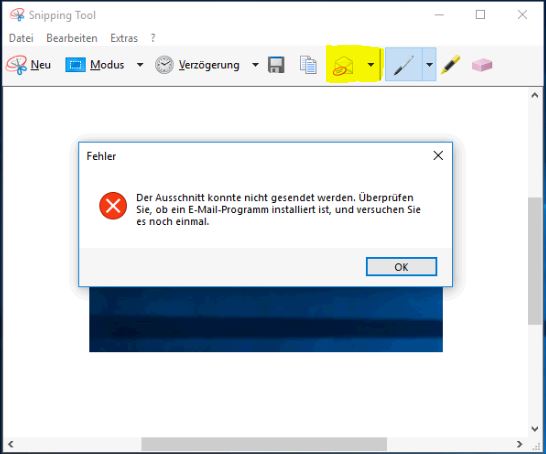Save the snip with the floppy disk icon
The width and height of the screenshot is (546, 454).
coord(276,65)
